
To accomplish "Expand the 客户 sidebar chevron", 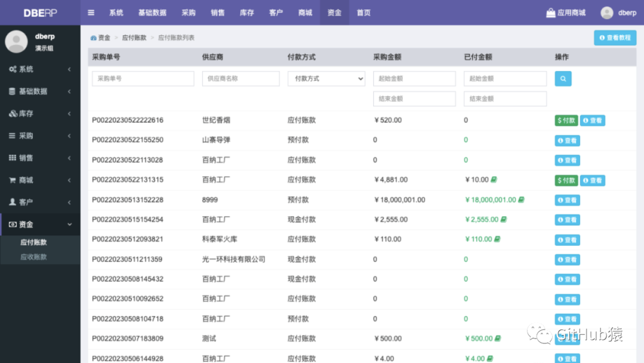I will (69, 202).
